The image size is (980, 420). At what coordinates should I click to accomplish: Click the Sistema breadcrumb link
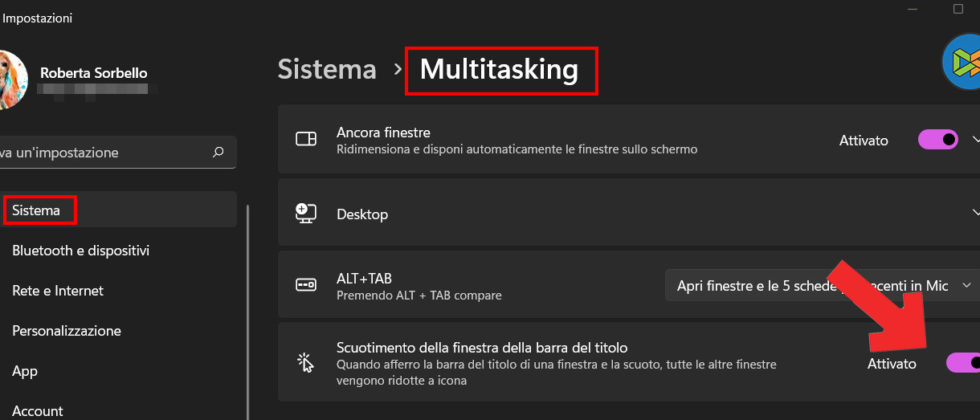point(326,69)
